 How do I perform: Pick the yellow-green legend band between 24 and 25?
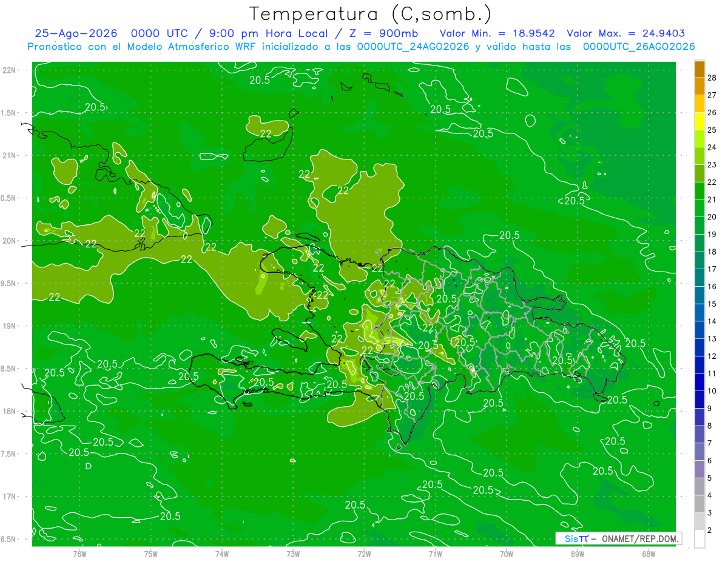[699, 138]
